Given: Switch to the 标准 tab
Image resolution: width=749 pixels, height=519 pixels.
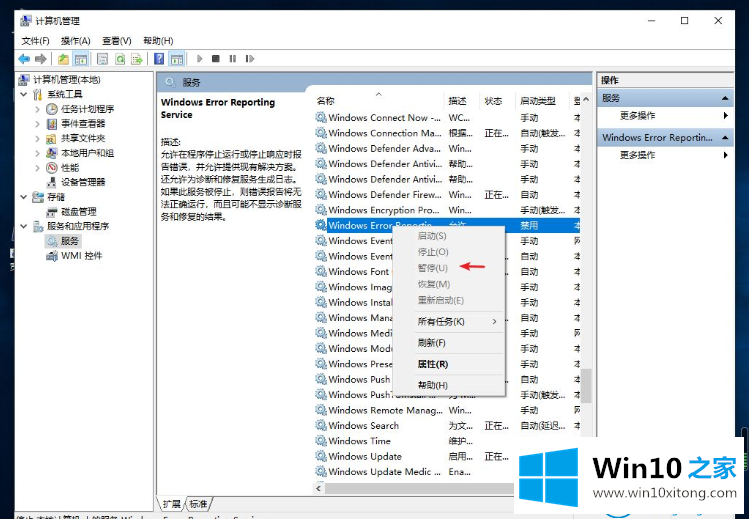Looking at the screenshot, I should coord(198,504).
